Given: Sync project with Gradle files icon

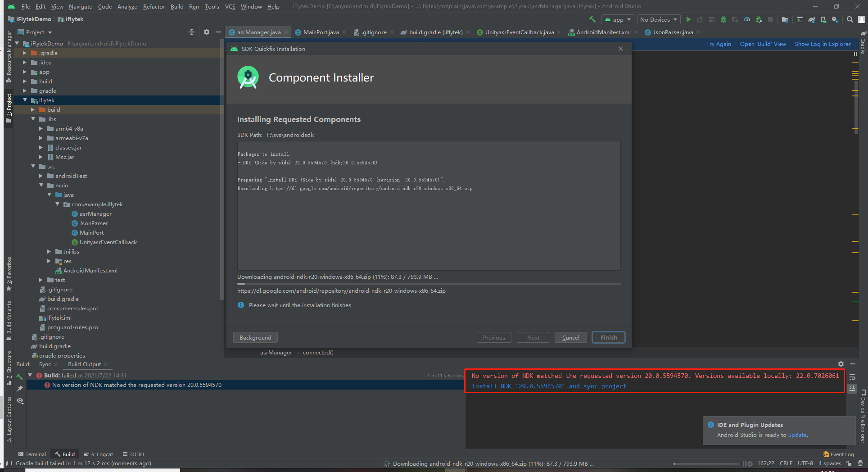Looking at the screenshot, I should click(x=812, y=19).
